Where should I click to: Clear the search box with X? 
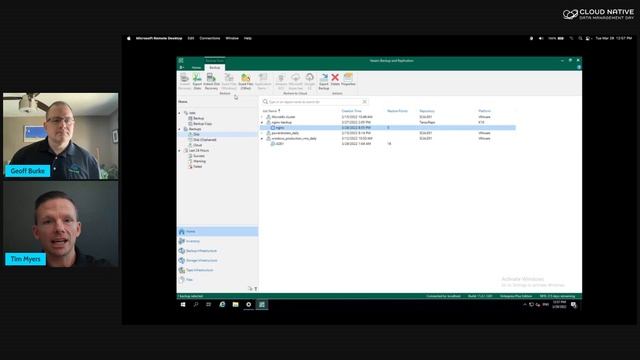click(x=364, y=102)
